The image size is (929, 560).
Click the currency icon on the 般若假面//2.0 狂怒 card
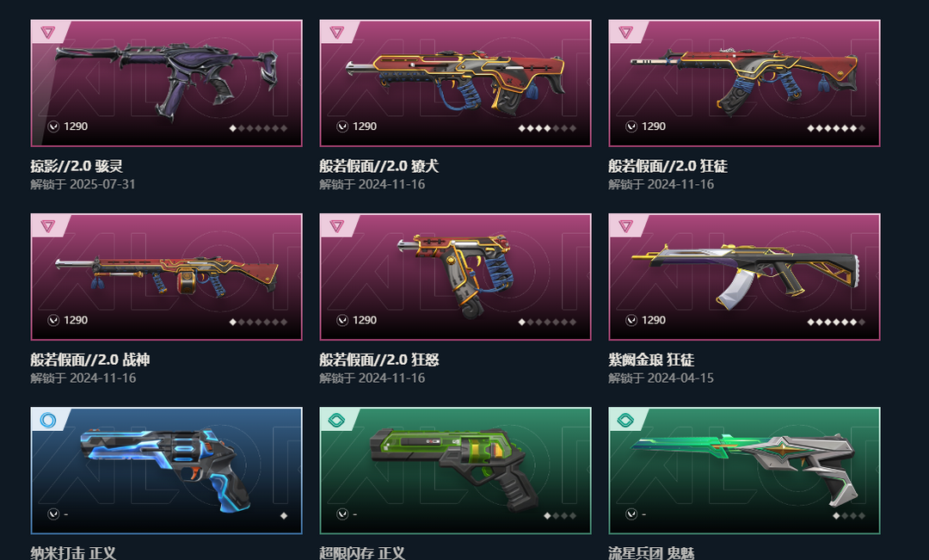(x=342, y=321)
